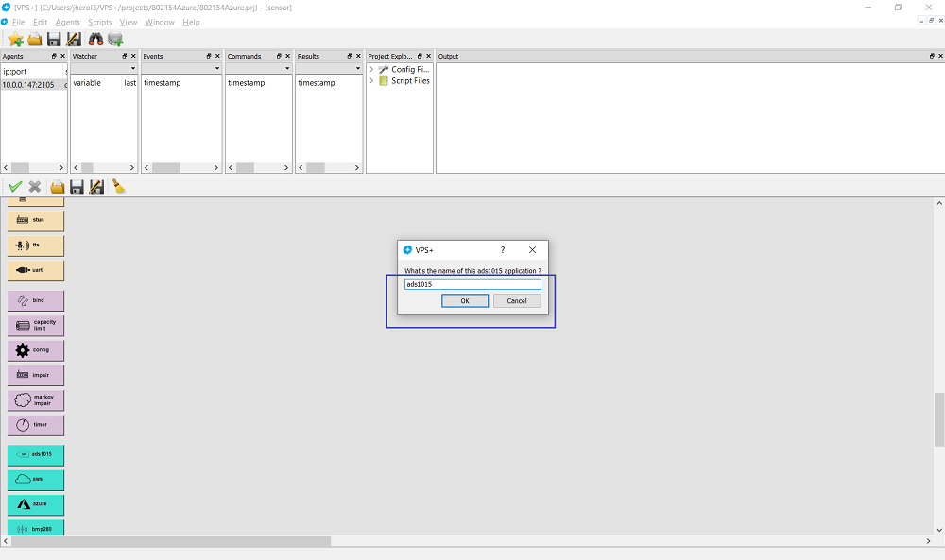The height and width of the screenshot is (560, 945).
Task: Click the green checkmark validate icon
Action: [x=15, y=187]
